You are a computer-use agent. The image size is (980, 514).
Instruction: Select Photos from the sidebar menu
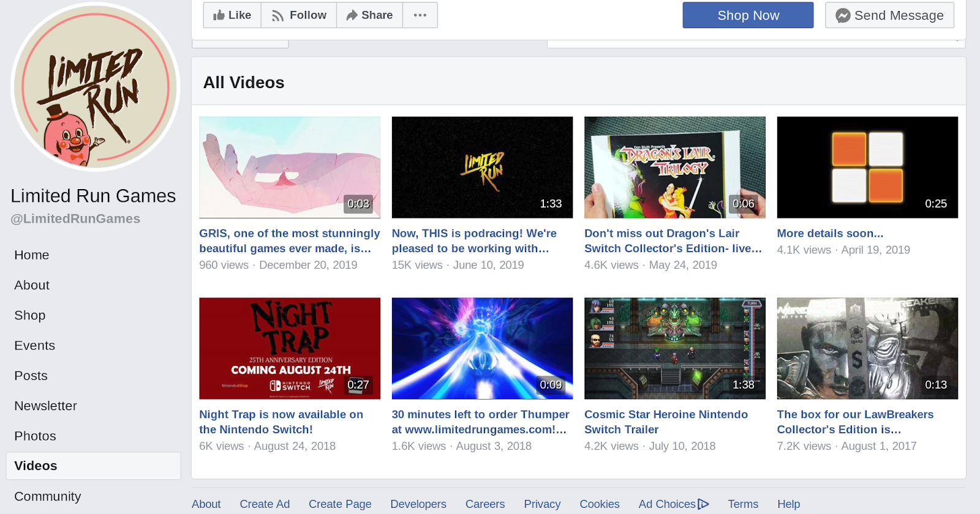pos(35,436)
